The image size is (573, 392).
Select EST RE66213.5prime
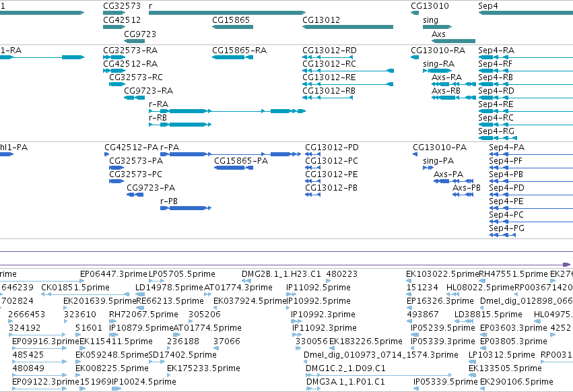(x=170, y=301)
